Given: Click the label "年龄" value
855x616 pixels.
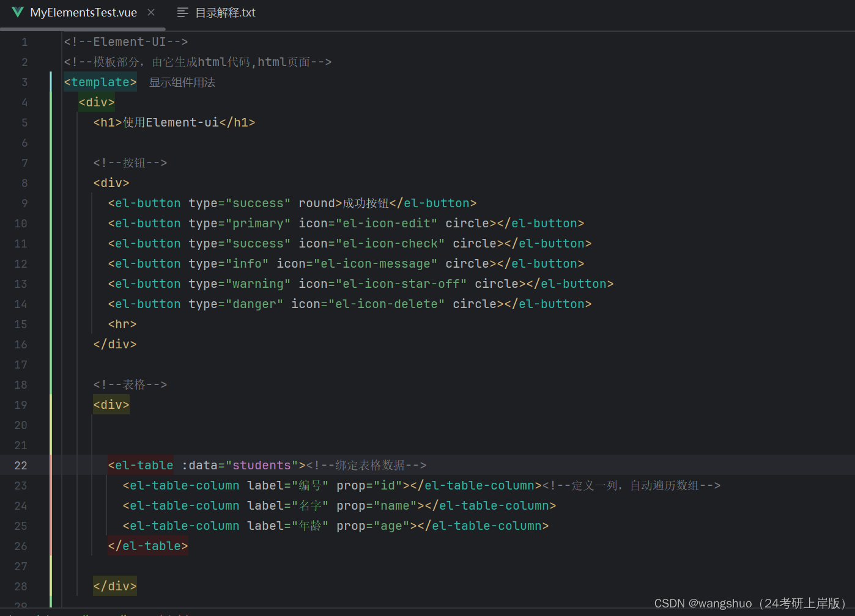Looking at the screenshot, I should point(310,526).
